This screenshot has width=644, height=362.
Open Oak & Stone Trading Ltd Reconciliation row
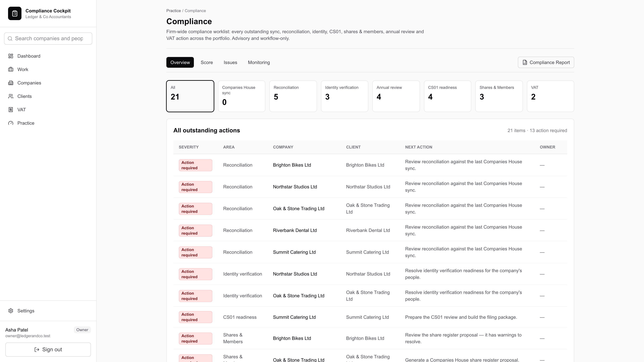tap(299, 209)
